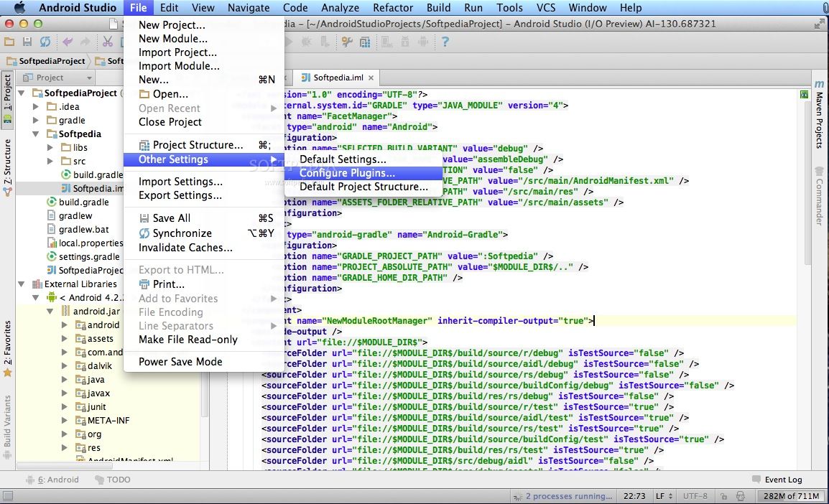Switch to the Softpedia.iml editor tab

click(x=338, y=78)
